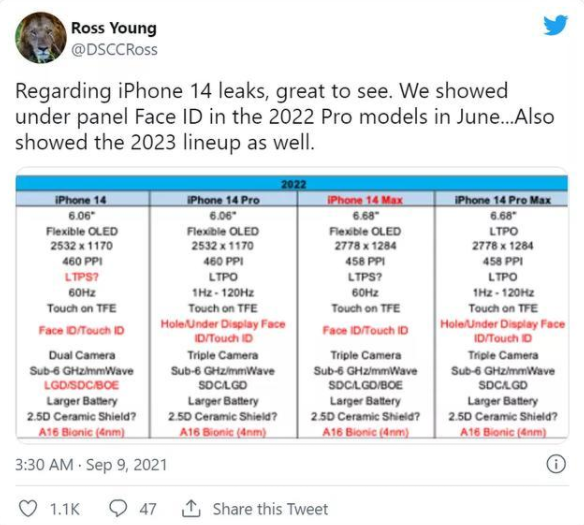The image size is (584, 525).
Task: Click the red LTPS? cell under iPhone 14
Action: pos(82,277)
